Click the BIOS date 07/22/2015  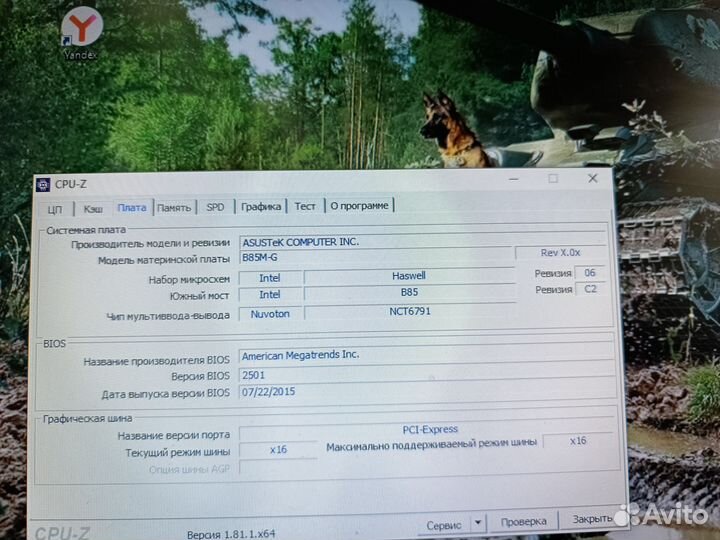427,392
